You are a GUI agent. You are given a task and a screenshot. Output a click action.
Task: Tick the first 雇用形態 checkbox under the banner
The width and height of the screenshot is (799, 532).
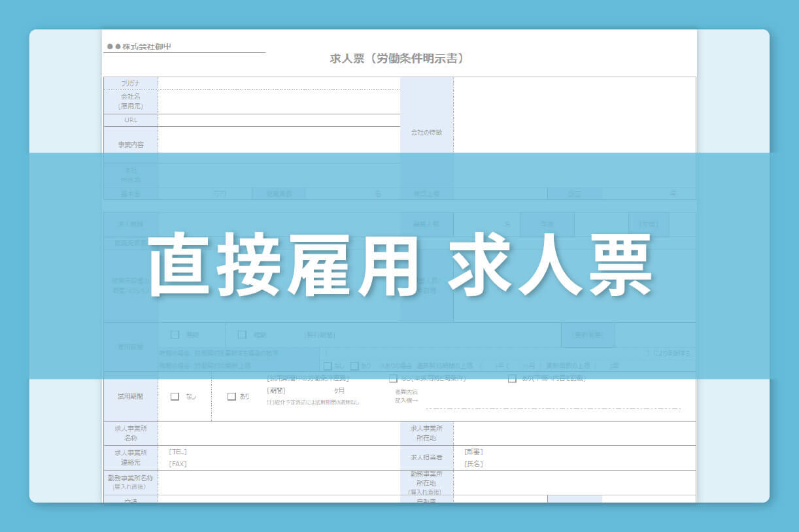pos(175,335)
